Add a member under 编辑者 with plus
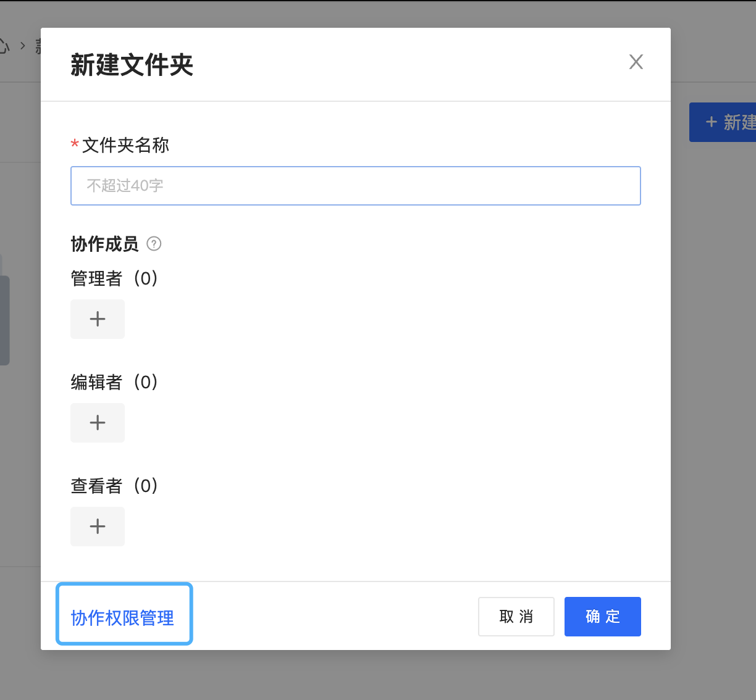The height and width of the screenshot is (700, 756). [98, 423]
